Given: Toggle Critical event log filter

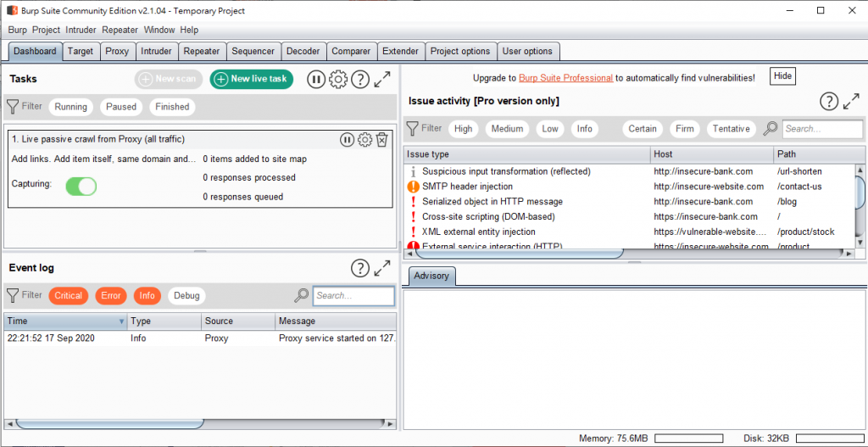Looking at the screenshot, I should 69,296.
